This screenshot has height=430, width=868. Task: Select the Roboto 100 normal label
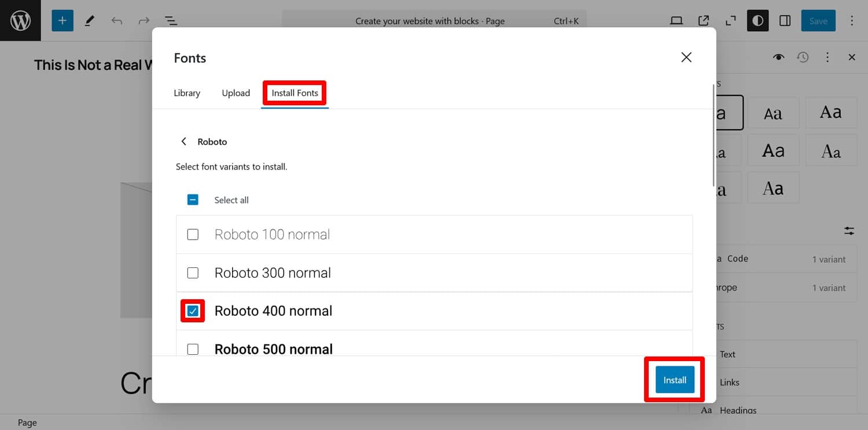(x=272, y=234)
